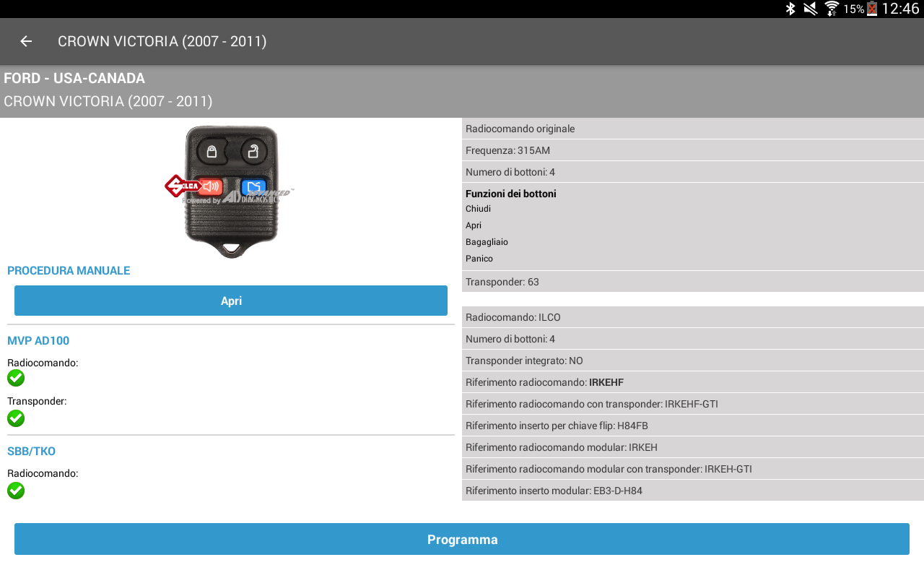Tap the 15% battery percentage
The image size is (924, 578).
(x=854, y=9)
